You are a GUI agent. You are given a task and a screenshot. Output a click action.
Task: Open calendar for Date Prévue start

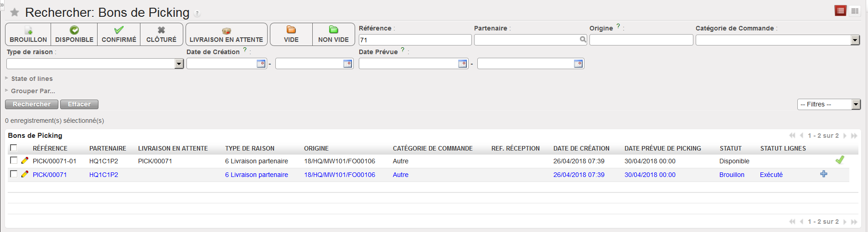[462, 64]
